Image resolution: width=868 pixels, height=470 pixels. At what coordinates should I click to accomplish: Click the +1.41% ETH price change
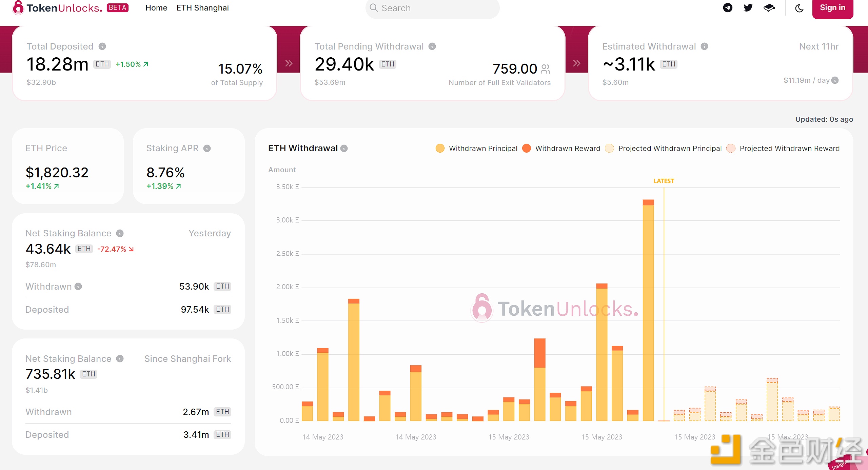click(42, 186)
